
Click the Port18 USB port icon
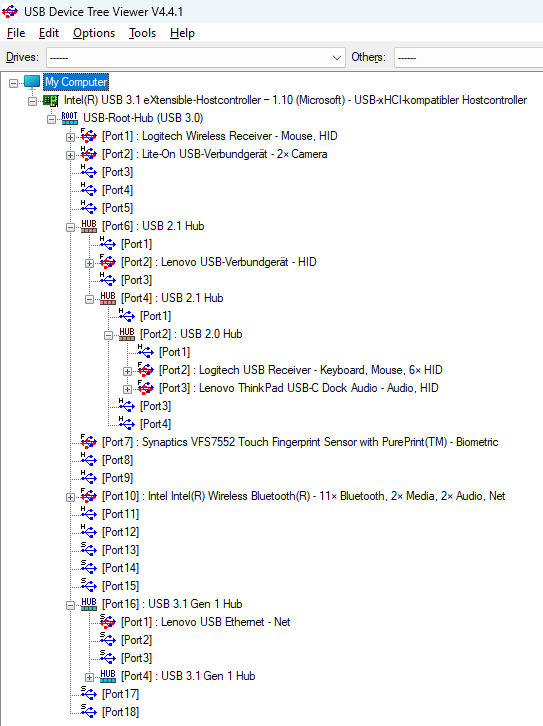(88, 712)
